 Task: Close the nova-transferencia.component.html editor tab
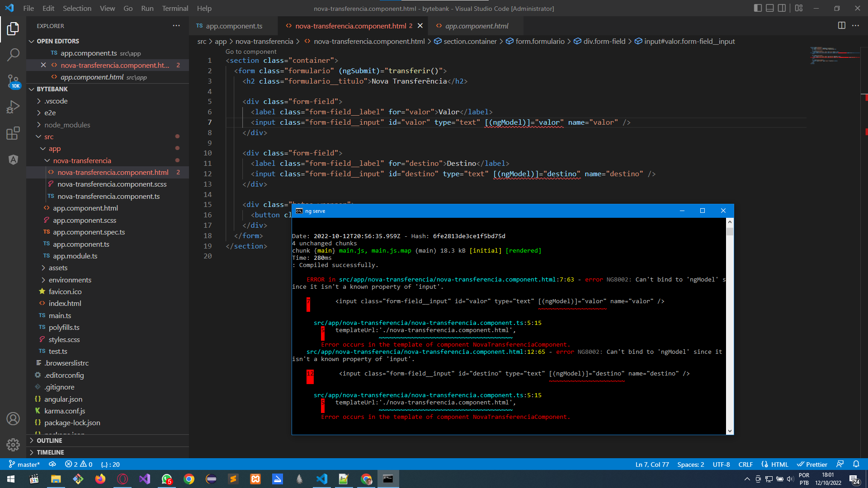pyautogui.click(x=420, y=26)
